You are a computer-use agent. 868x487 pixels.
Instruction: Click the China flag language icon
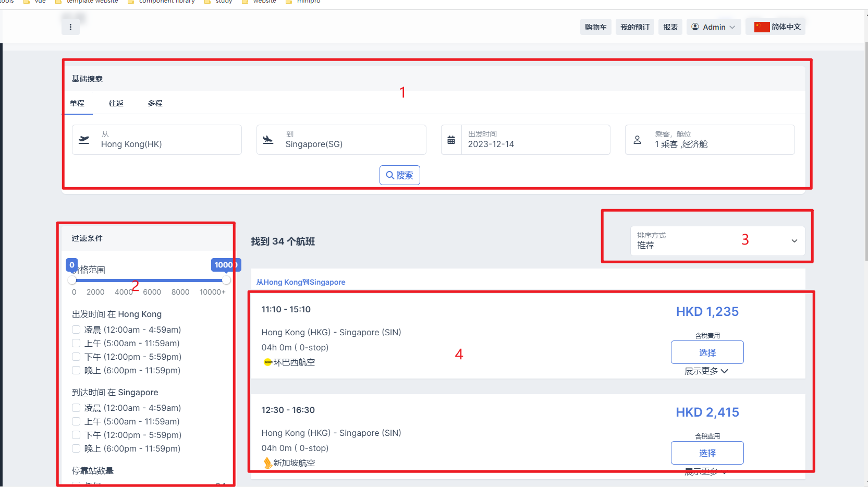click(762, 27)
